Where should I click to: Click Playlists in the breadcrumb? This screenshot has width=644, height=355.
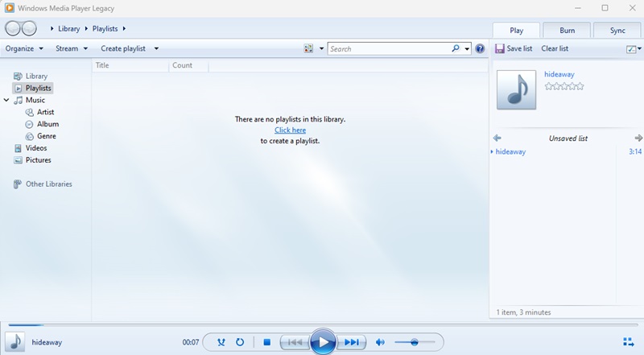point(105,28)
